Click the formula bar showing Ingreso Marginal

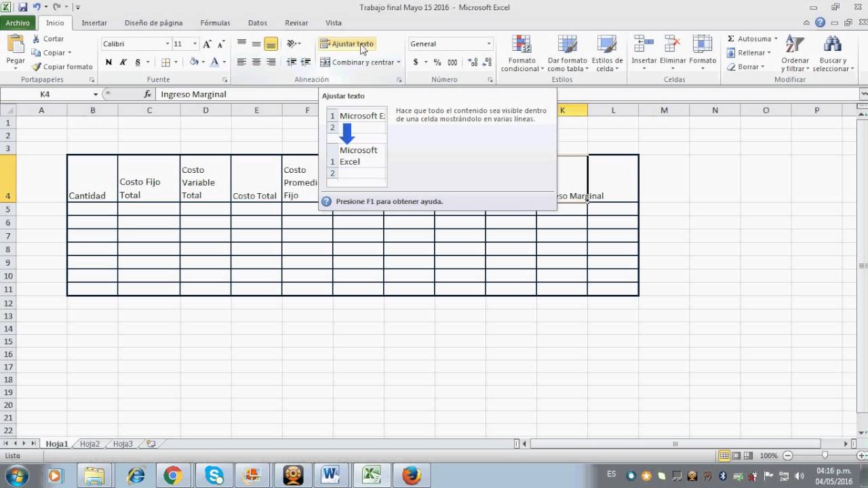[509, 94]
